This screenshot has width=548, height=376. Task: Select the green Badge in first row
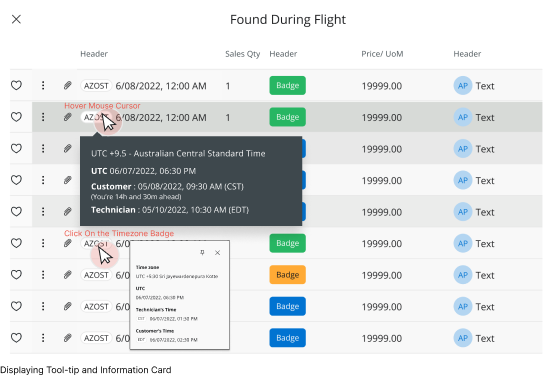[x=287, y=85]
